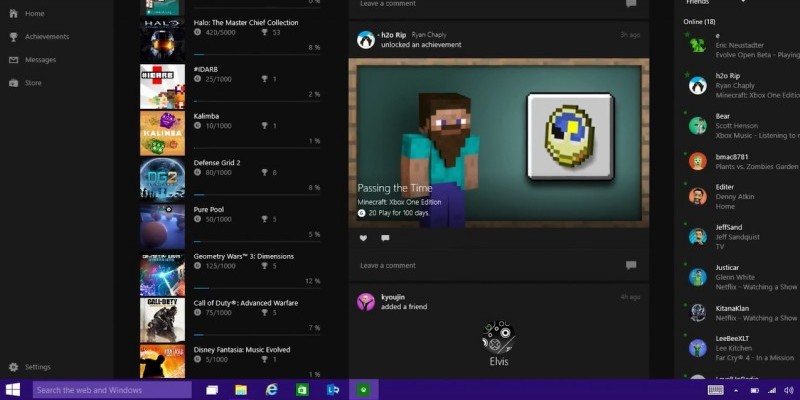Click the Defense Grid 2 trophy icon
This screenshot has width=800, height=400.
point(264,172)
